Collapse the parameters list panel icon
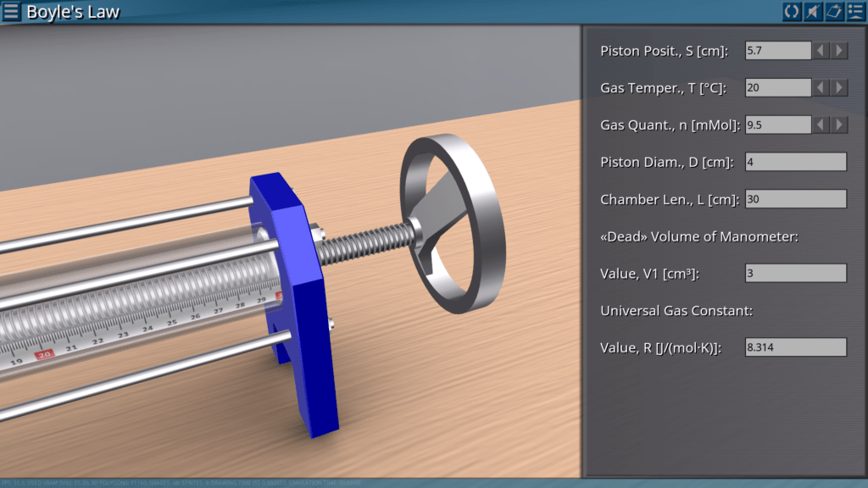The image size is (868, 488). point(855,12)
